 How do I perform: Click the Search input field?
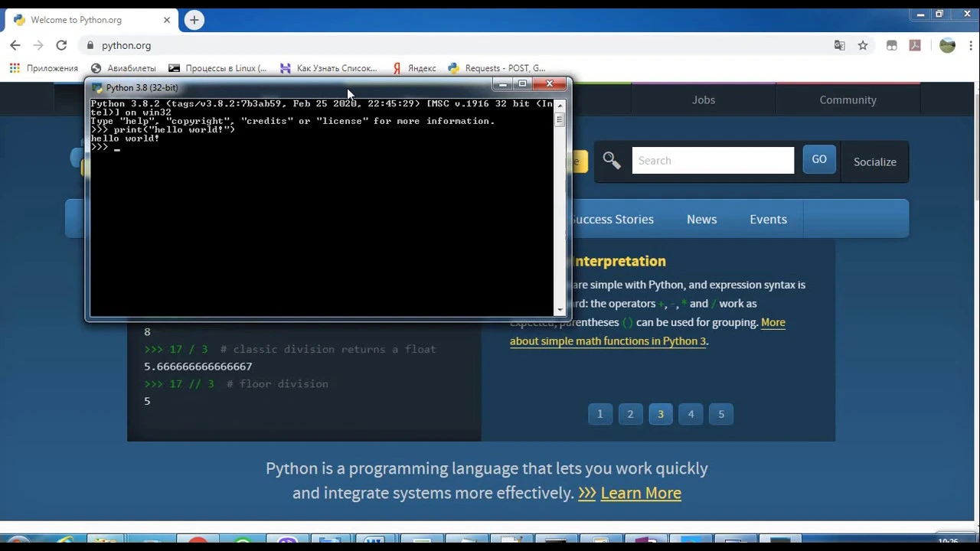coord(713,161)
